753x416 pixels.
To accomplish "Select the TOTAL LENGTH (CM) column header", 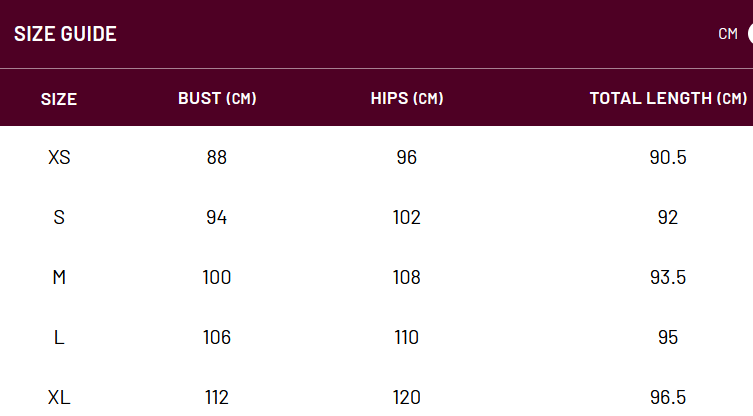I will point(668,98).
